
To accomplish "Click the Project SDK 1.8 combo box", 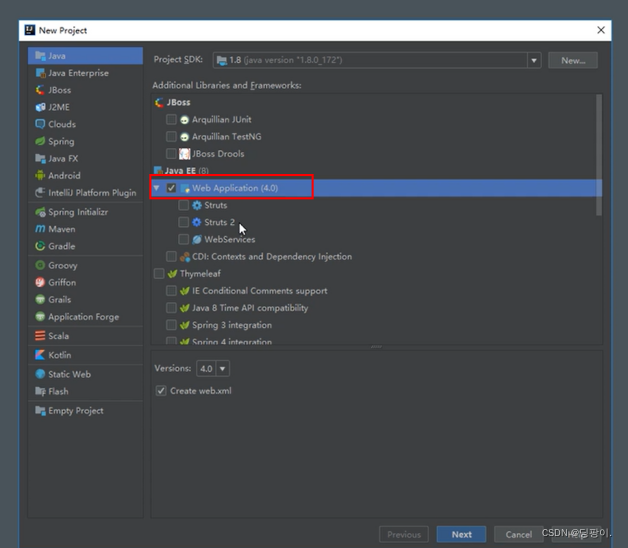I will pos(377,60).
